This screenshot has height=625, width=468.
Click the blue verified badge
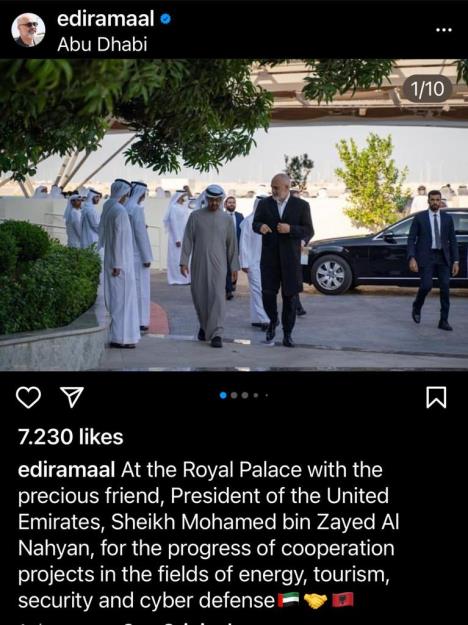[165, 19]
